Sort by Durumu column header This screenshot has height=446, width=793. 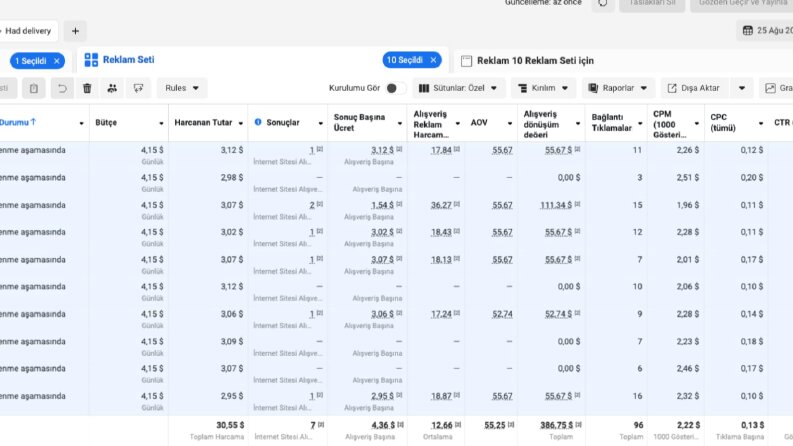click(18, 122)
